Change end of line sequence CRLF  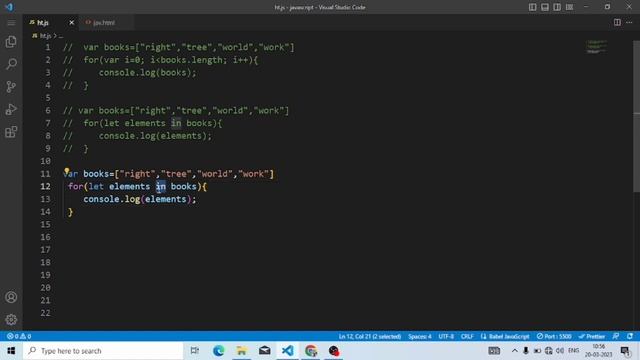pyautogui.click(x=467, y=336)
